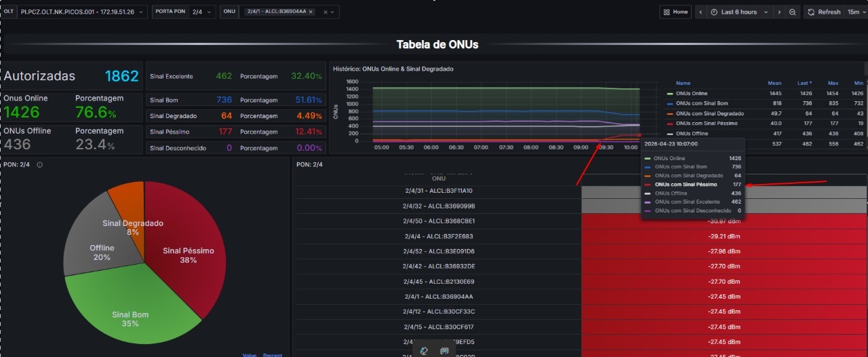Sort legend by Name column
This screenshot has width=868, height=357.
(683, 83)
